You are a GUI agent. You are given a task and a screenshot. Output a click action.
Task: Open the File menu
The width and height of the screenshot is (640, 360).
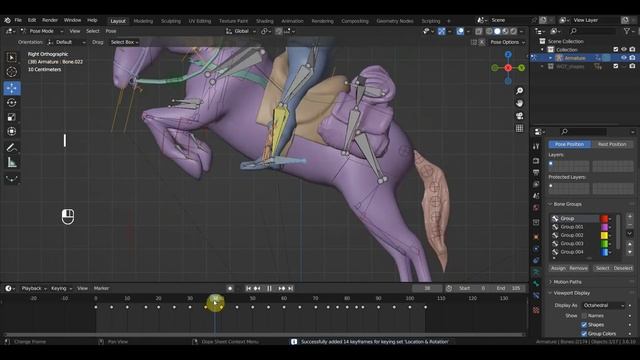click(18, 20)
